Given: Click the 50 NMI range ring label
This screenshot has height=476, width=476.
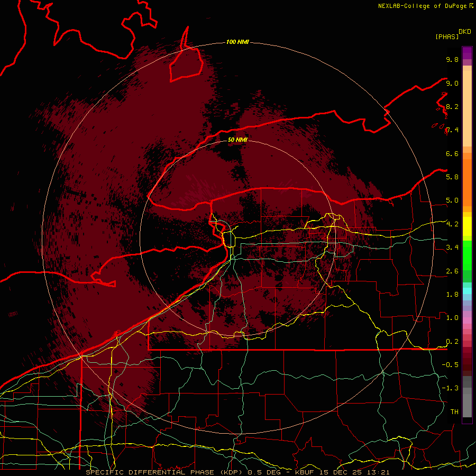Looking at the screenshot, I should [x=237, y=140].
